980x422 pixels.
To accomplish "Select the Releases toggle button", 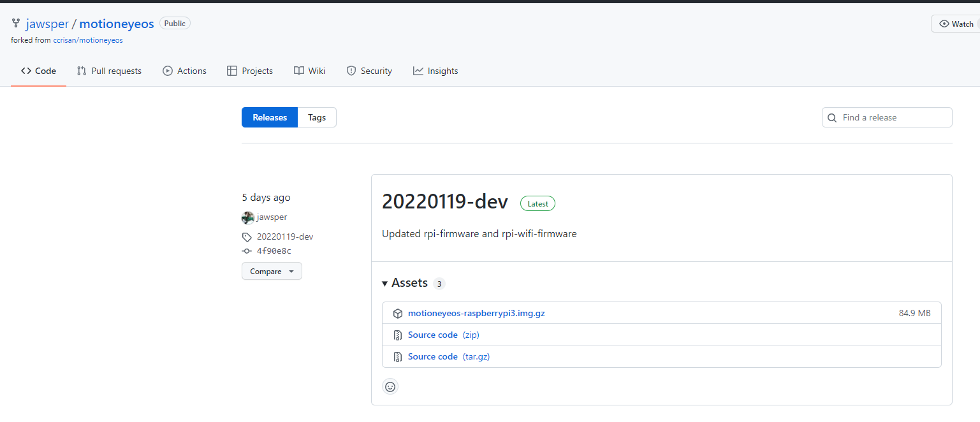I will click(x=270, y=117).
